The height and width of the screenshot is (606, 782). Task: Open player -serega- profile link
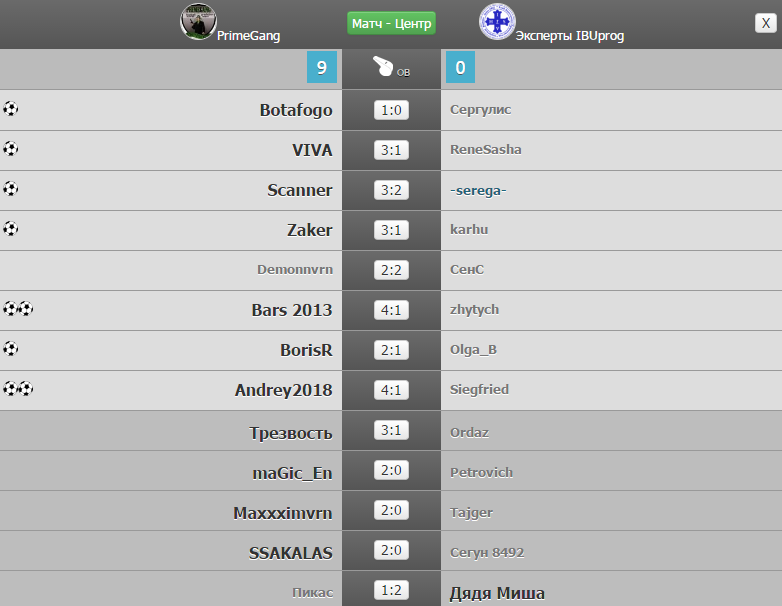click(478, 191)
